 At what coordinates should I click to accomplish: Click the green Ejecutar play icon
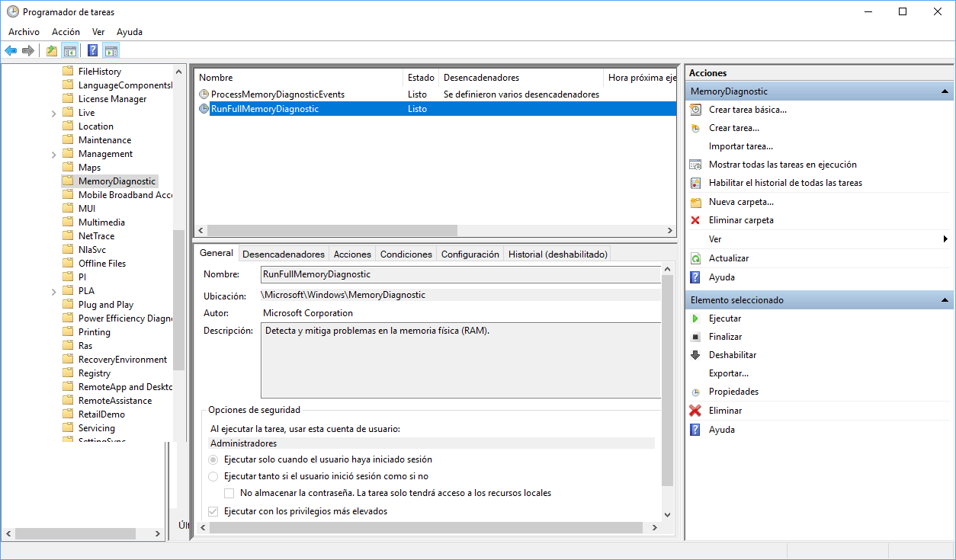pos(695,318)
